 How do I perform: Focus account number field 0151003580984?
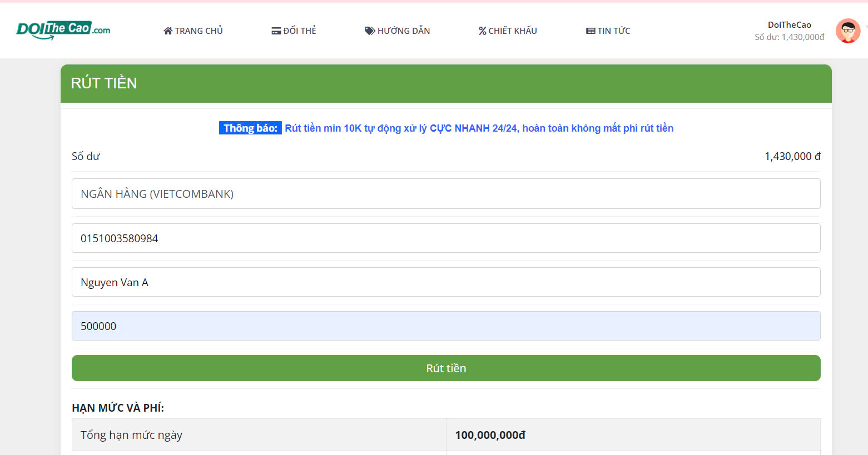point(446,238)
